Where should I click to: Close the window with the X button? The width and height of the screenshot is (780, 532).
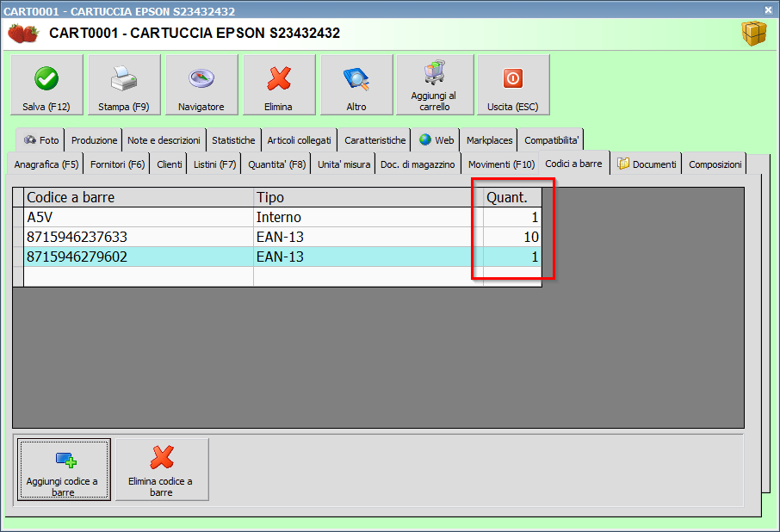769,9
